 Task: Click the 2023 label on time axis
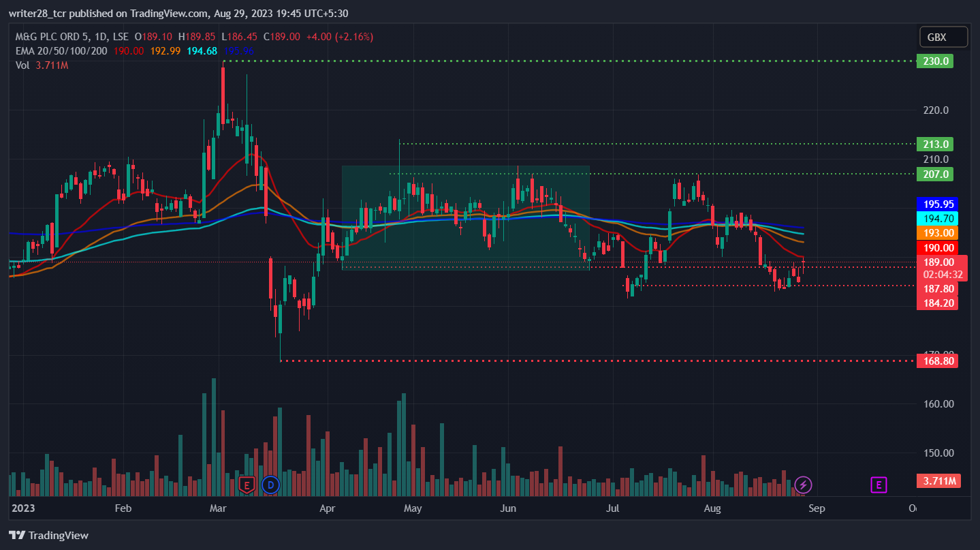(23, 508)
